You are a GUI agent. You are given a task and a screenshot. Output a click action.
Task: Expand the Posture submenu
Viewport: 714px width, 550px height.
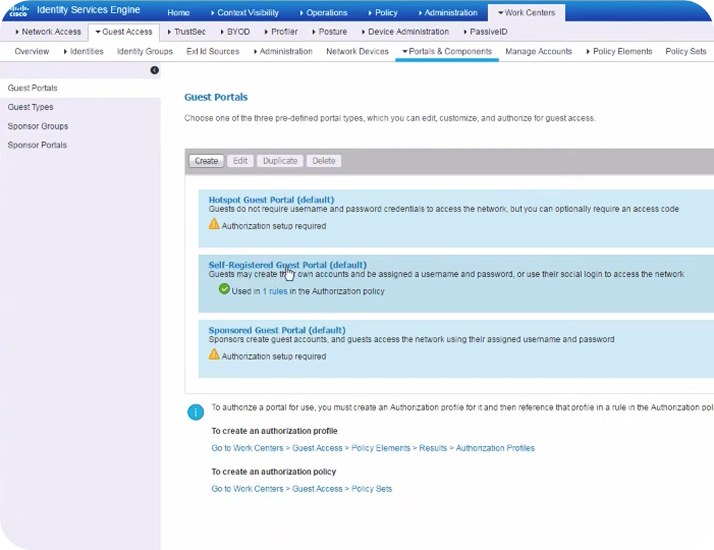click(x=330, y=32)
